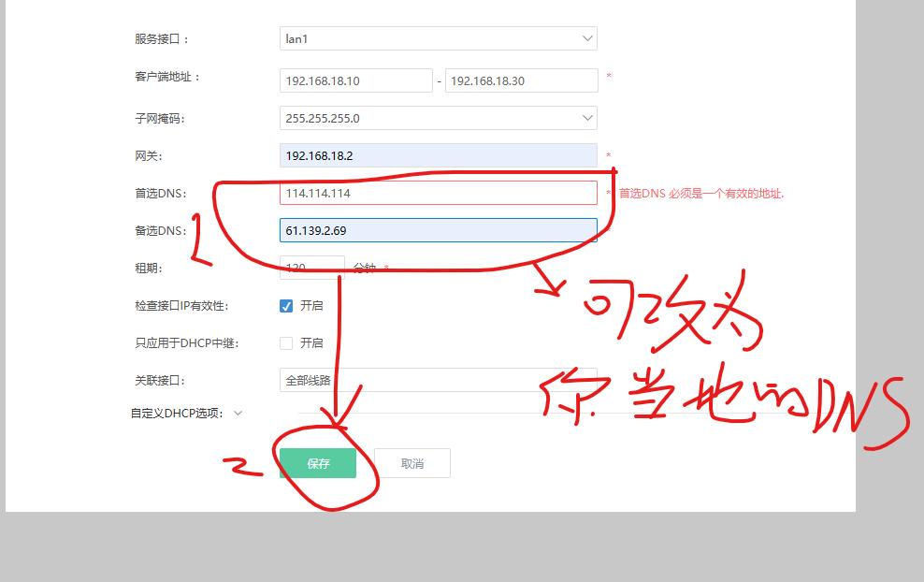The width and height of the screenshot is (924, 582).
Task: Select the 首选DNS field showing 114.114.114
Action: click(438, 193)
